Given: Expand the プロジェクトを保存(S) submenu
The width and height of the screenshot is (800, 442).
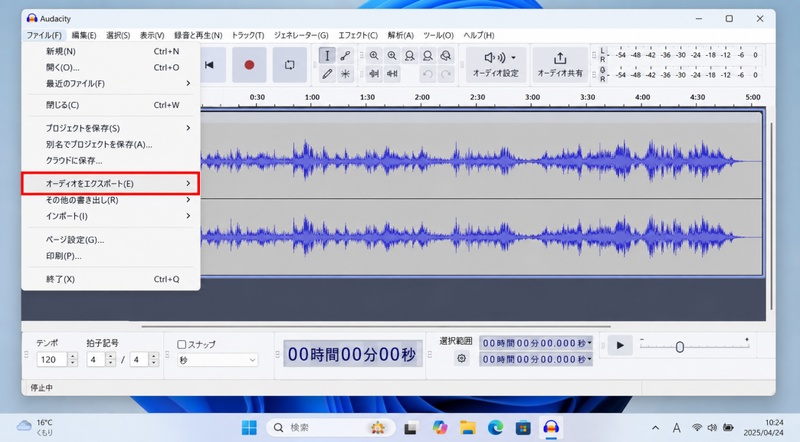Looking at the screenshot, I should (x=111, y=128).
